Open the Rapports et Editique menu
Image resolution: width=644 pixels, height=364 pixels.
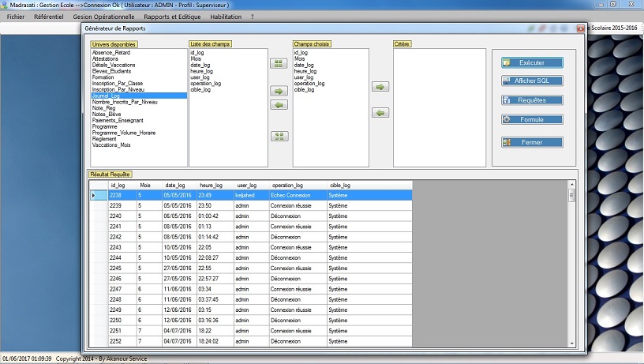(172, 17)
